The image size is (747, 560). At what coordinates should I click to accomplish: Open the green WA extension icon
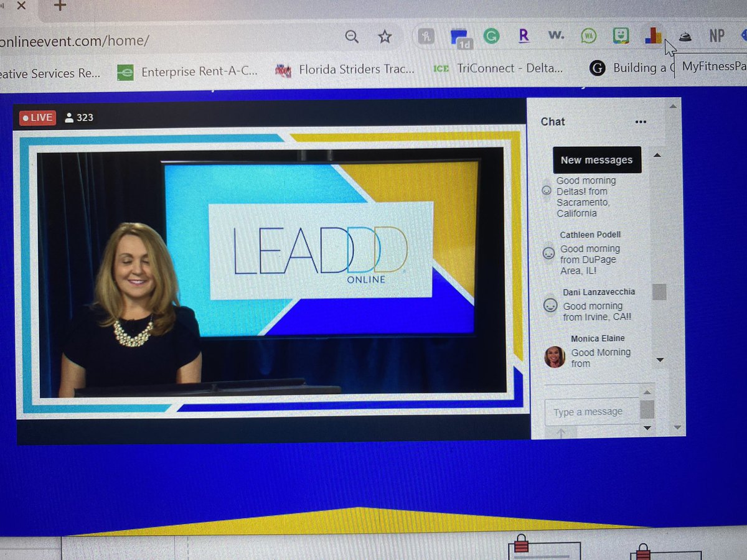pyautogui.click(x=588, y=36)
